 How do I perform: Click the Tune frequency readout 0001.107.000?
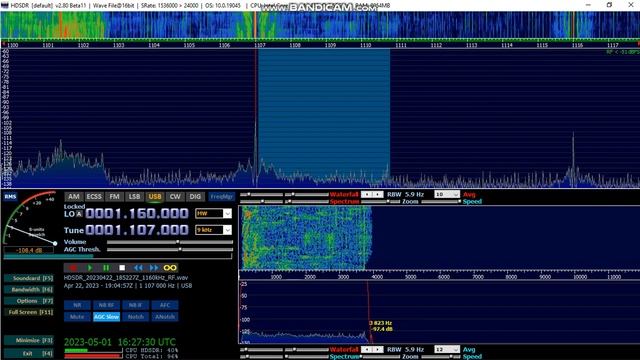(x=137, y=230)
